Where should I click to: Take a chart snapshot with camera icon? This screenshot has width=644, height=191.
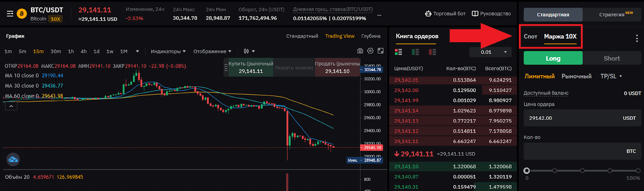click(360, 51)
